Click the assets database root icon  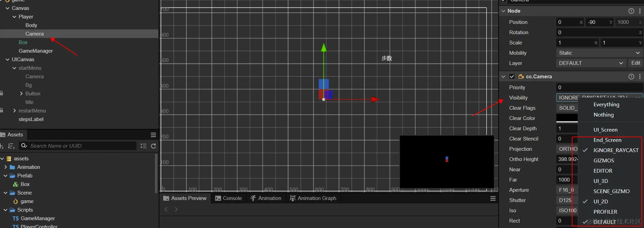click(9, 159)
